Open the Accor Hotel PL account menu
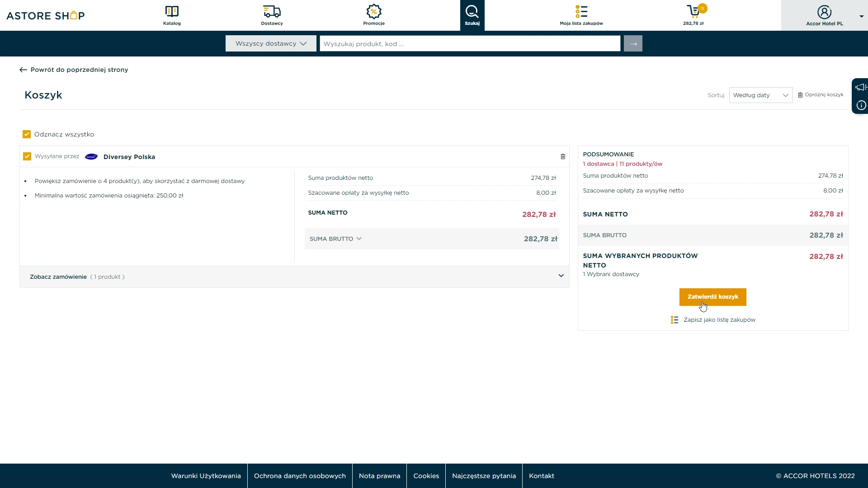Image resolution: width=868 pixels, height=488 pixels. (x=825, y=15)
